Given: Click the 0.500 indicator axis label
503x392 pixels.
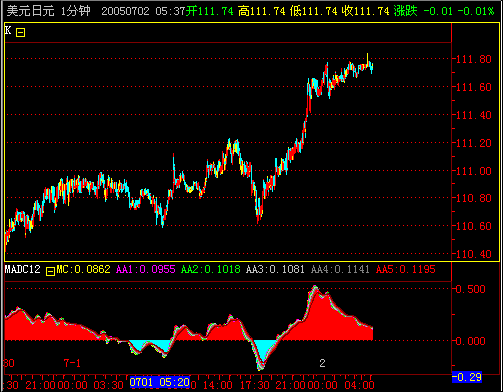Looking at the screenshot, I should click(x=470, y=289).
